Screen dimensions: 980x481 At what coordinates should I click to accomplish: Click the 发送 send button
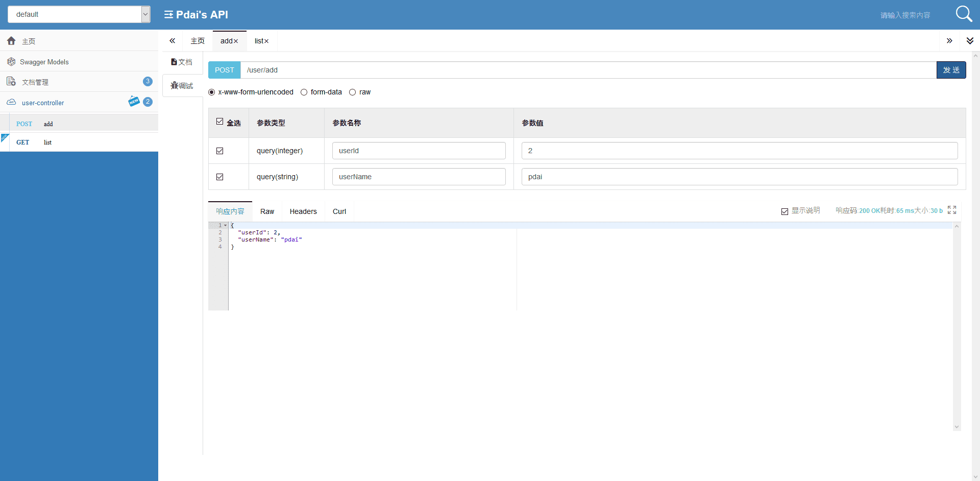951,70
